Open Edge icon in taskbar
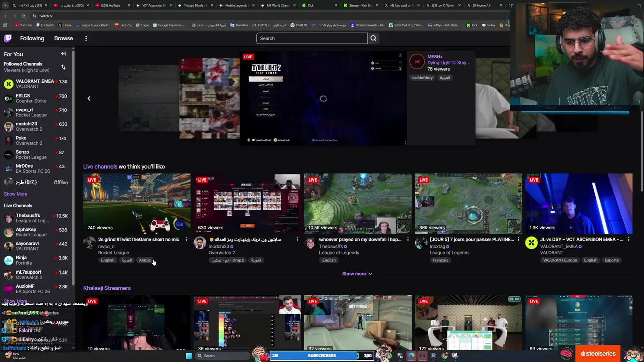This screenshot has height=362, width=644. point(411,356)
